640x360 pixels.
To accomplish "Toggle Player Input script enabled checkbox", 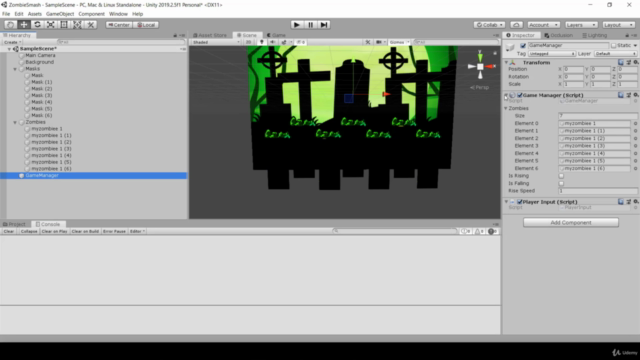I will point(520,202).
